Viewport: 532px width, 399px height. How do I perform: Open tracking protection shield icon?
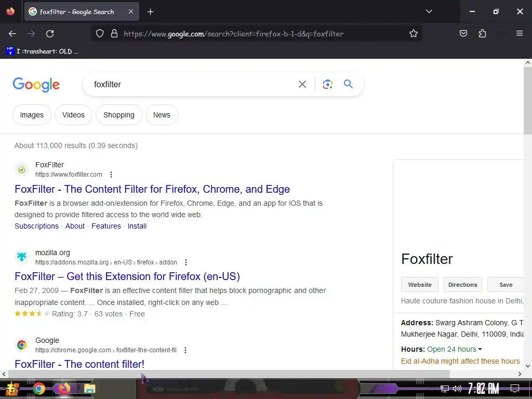click(99, 34)
